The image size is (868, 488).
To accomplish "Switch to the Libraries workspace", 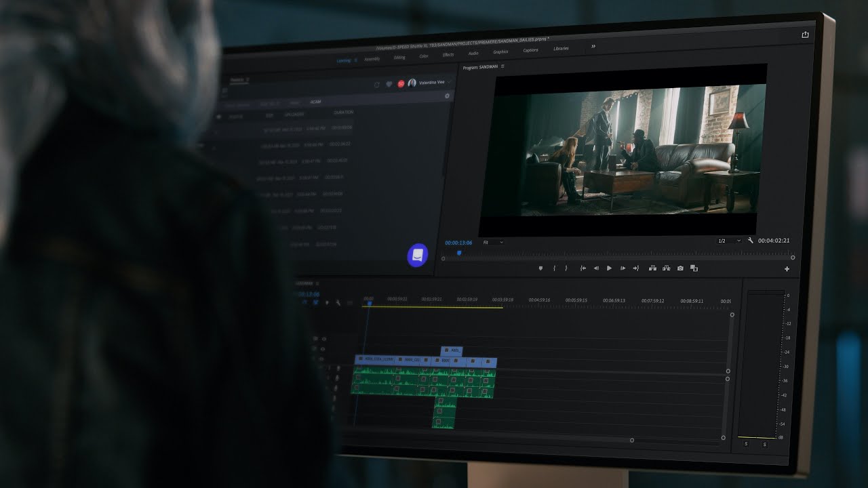I will tap(561, 49).
